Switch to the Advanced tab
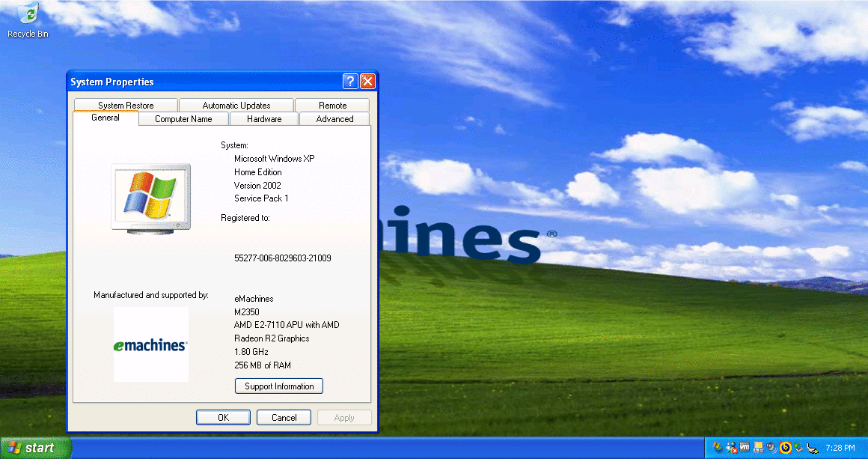The image size is (868, 459). (x=334, y=119)
